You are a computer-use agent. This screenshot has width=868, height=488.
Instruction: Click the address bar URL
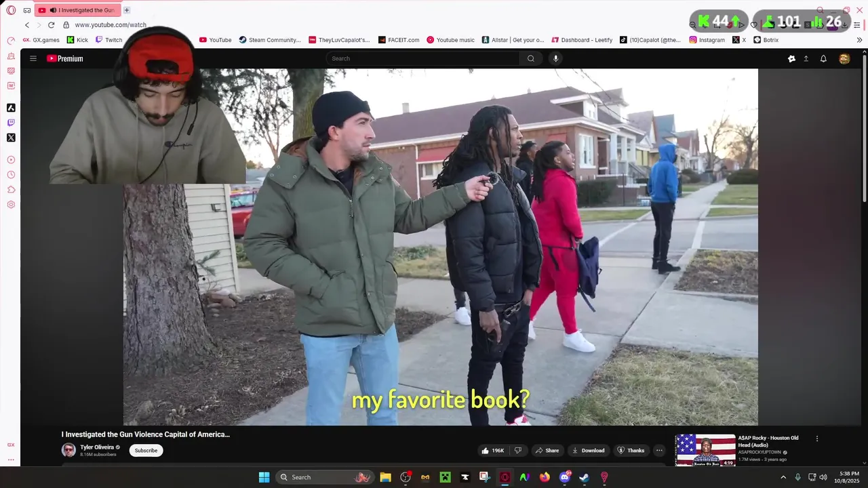[111, 25]
